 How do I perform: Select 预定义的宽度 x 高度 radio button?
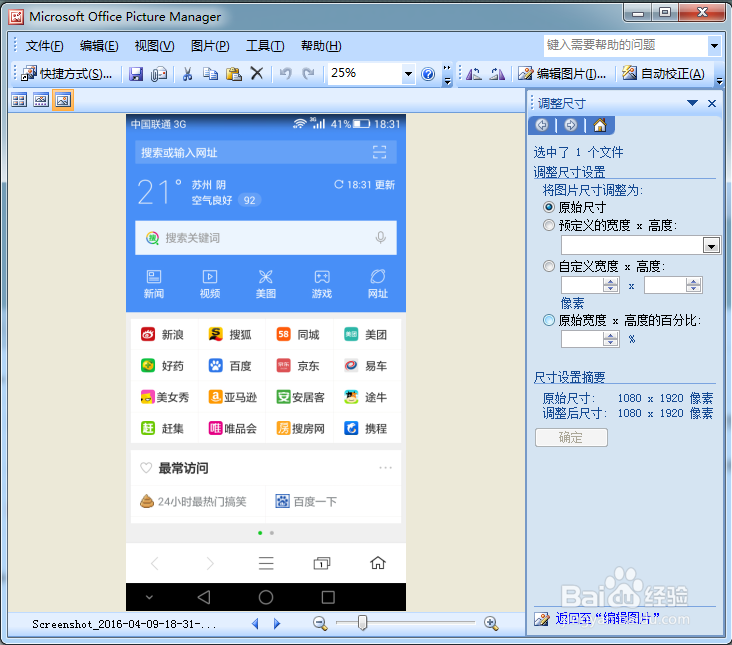tap(549, 225)
